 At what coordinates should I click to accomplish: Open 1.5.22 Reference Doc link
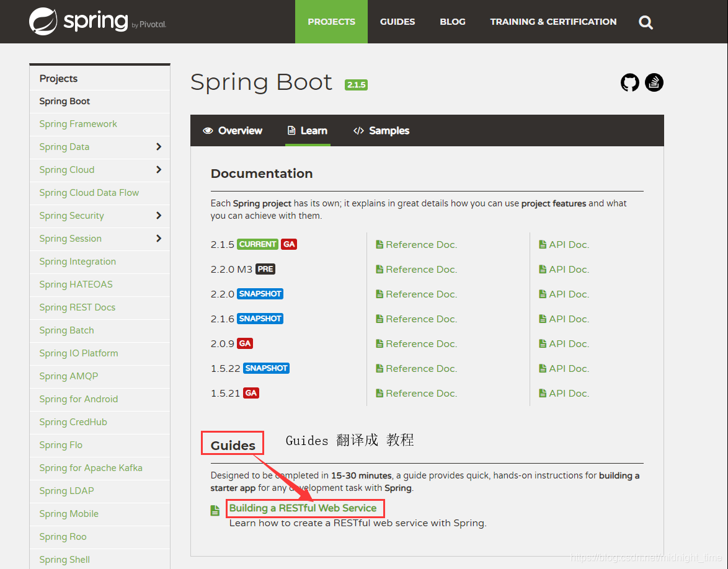pyautogui.click(x=421, y=369)
